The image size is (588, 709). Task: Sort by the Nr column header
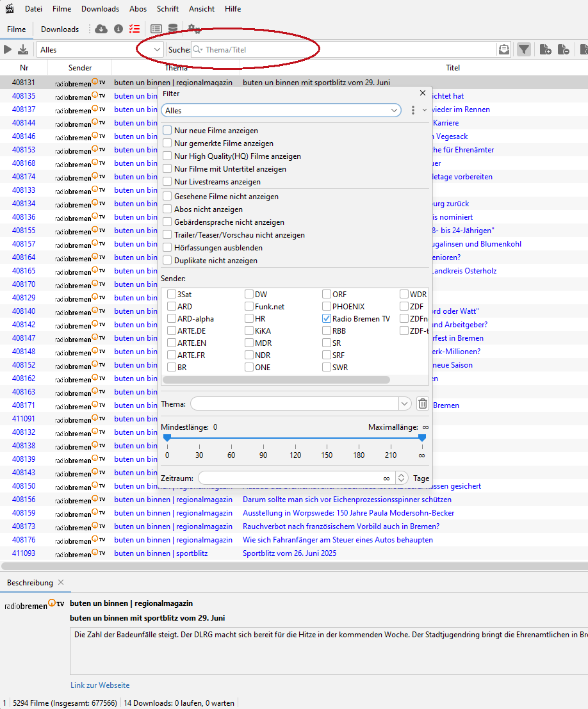tap(24, 67)
